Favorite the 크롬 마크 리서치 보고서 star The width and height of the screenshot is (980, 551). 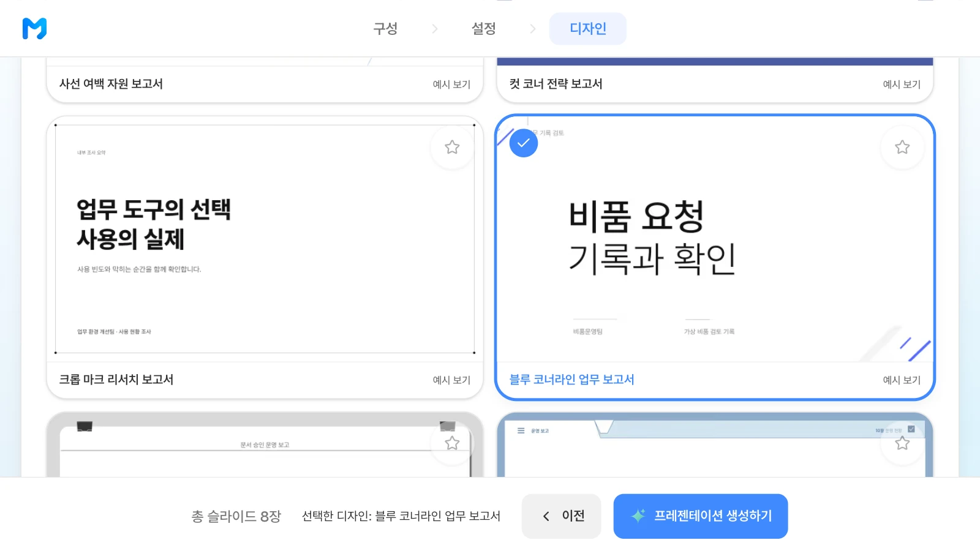pyautogui.click(x=452, y=147)
